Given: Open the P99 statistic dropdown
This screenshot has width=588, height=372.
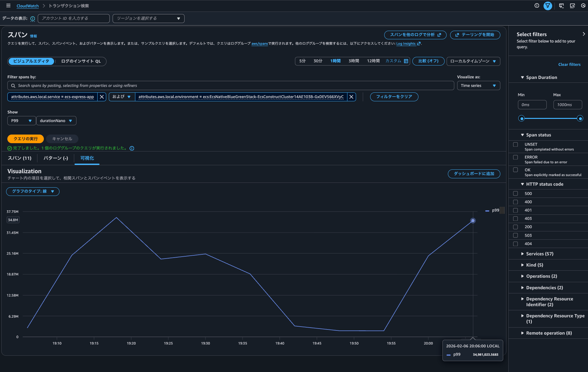Looking at the screenshot, I should click(x=21, y=121).
